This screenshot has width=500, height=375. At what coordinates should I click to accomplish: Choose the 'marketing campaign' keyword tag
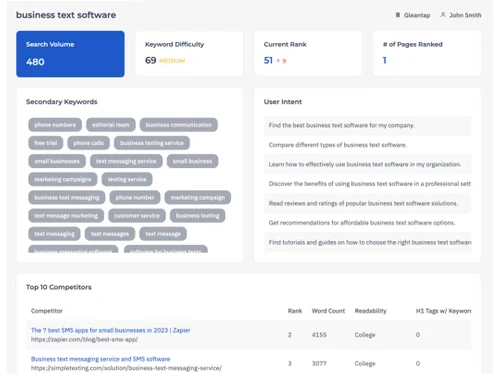click(198, 197)
